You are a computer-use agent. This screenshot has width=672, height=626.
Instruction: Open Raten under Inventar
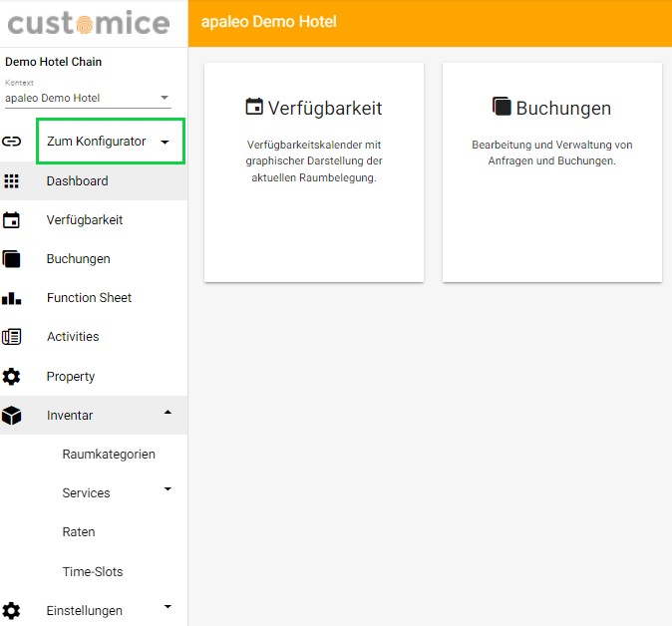[x=79, y=532]
